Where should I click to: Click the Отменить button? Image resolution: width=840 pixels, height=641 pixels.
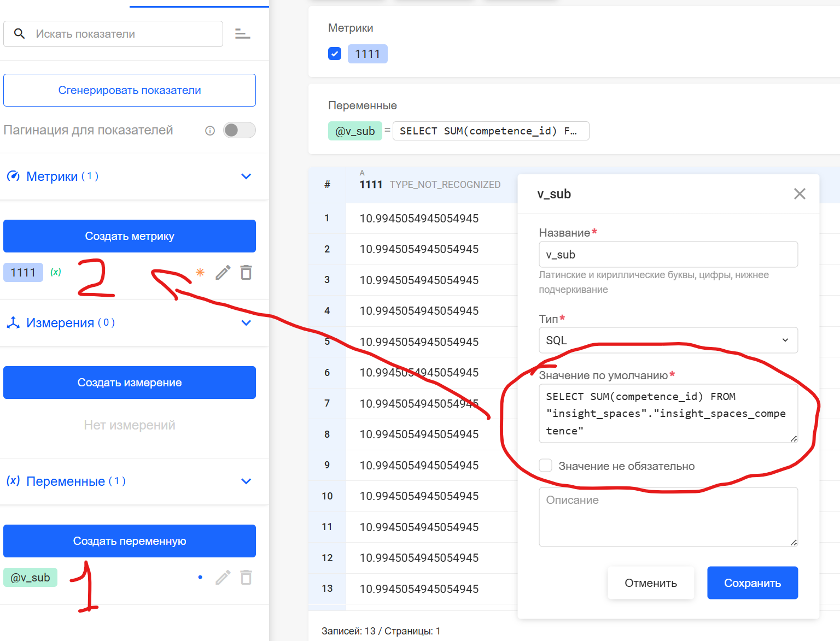[x=650, y=583]
